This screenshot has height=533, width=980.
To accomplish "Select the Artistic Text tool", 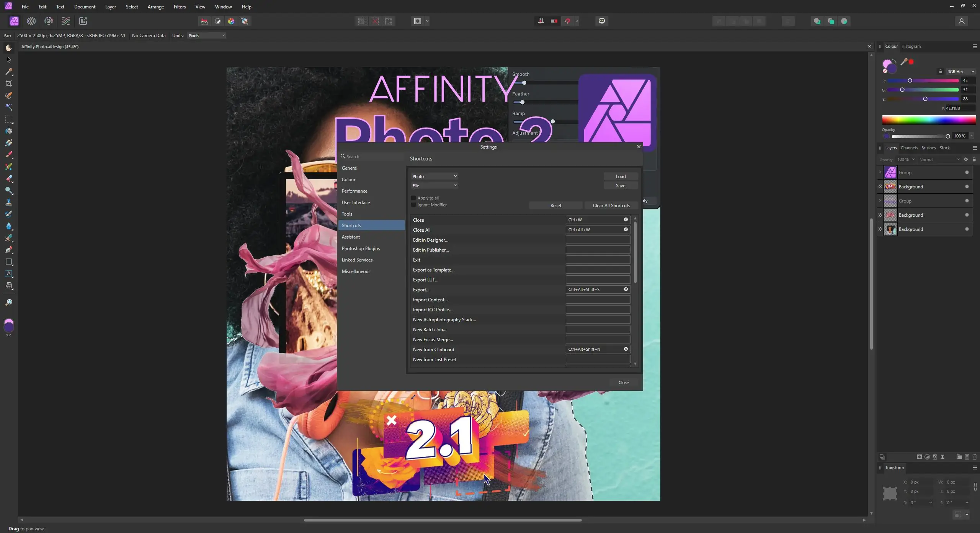I will tap(9, 274).
